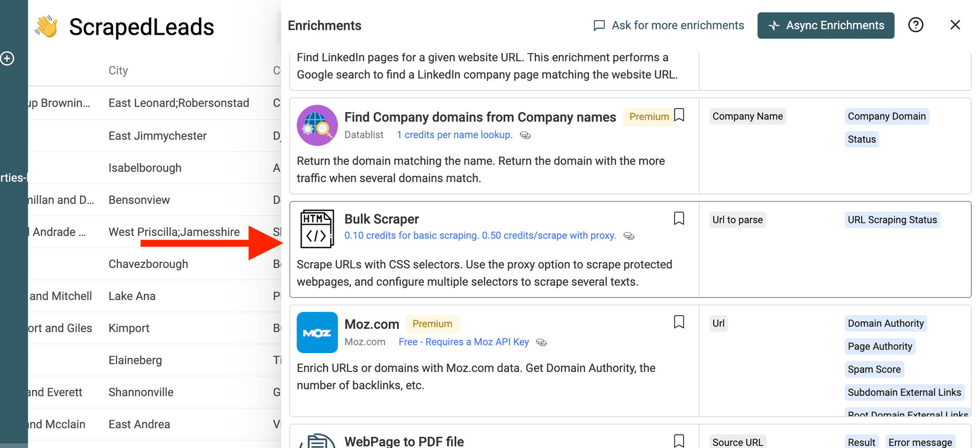Screen dimensions: 980x448
Task: Click Ask for more enrichments link
Action: point(669,26)
